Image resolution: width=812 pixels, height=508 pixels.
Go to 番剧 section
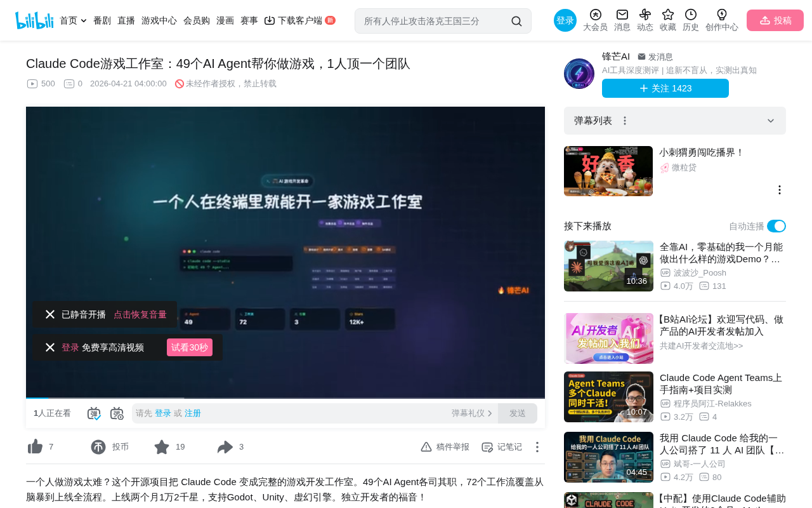pyautogui.click(x=102, y=20)
